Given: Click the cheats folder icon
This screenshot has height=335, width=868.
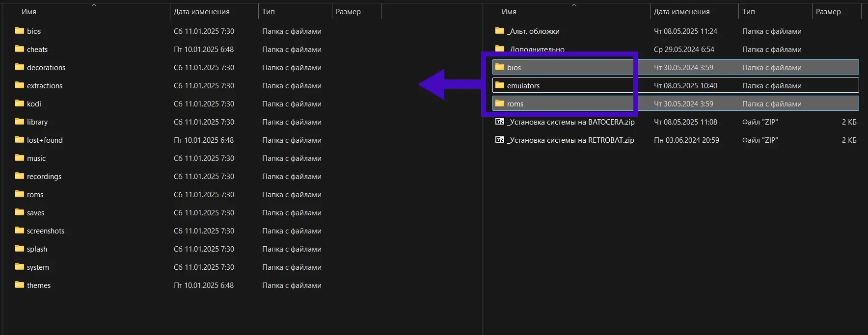Looking at the screenshot, I should click(20, 49).
